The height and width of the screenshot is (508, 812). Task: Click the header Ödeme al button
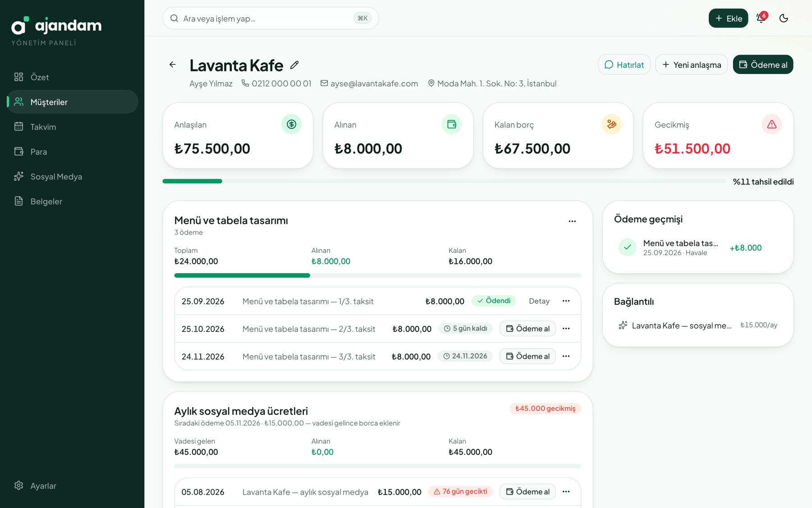(763, 65)
